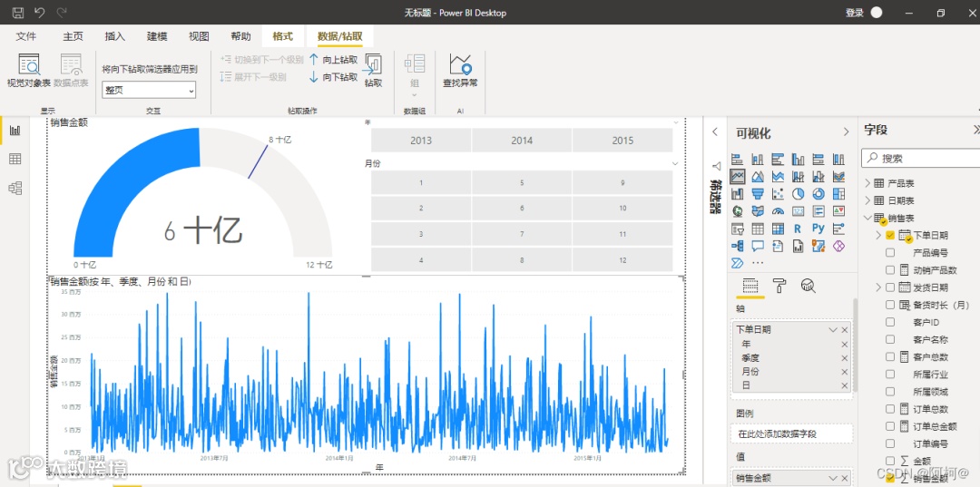Select the Python visual icon
Viewport: 980px width, 487px height.
click(x=818, y=229)
